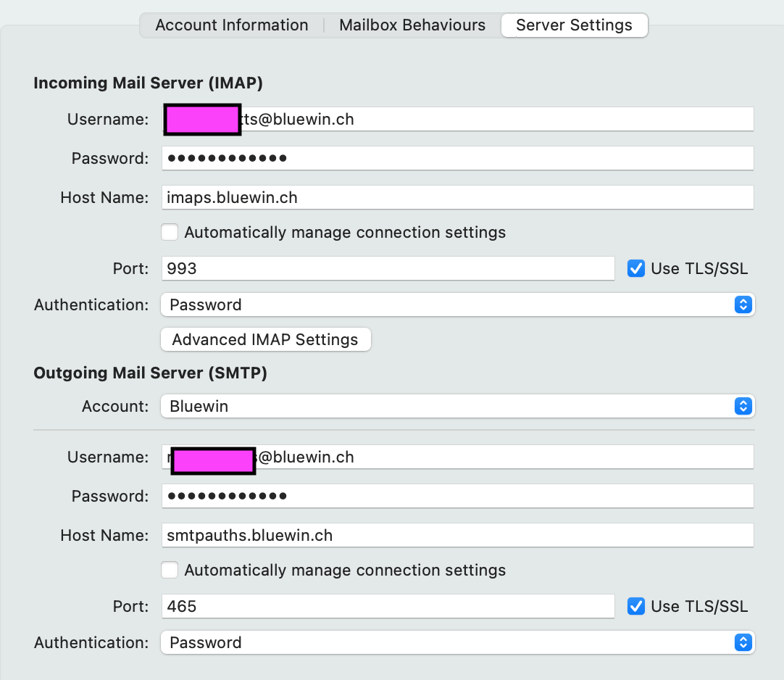Edit the smtpauths.bluewin.ch Host Name field
Viewport: 784px width, 680px height.
click(457, 536)
